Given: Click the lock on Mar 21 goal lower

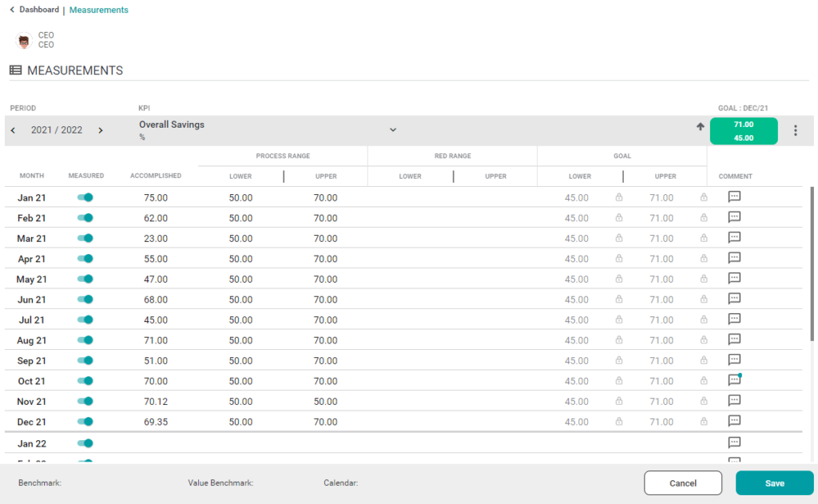Looking at the screenshot, I should (x=619, y=238).
